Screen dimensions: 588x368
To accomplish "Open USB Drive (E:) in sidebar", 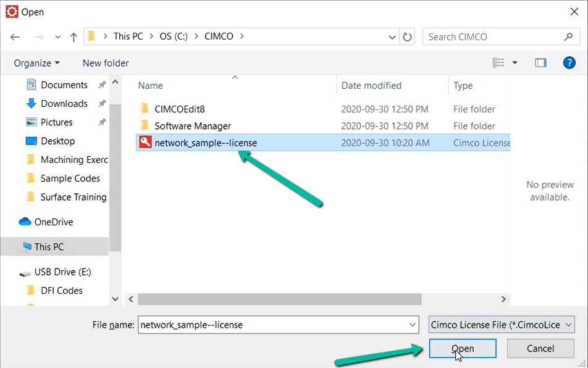I will click(62, 272).
